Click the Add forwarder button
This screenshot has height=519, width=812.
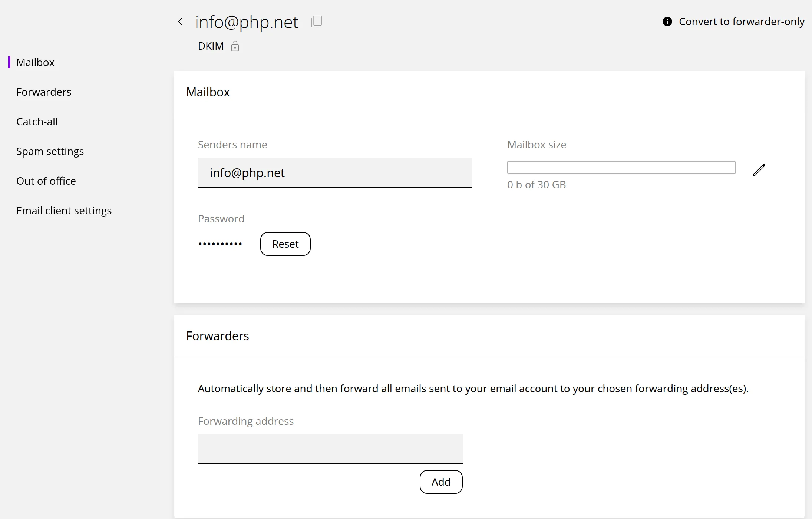(x=441, y=482)
